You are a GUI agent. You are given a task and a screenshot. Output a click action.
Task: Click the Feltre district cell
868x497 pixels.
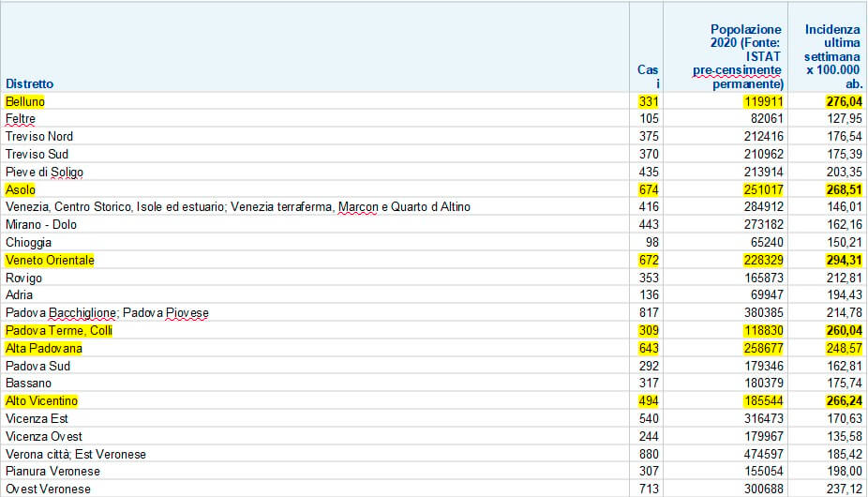point(21,118)
